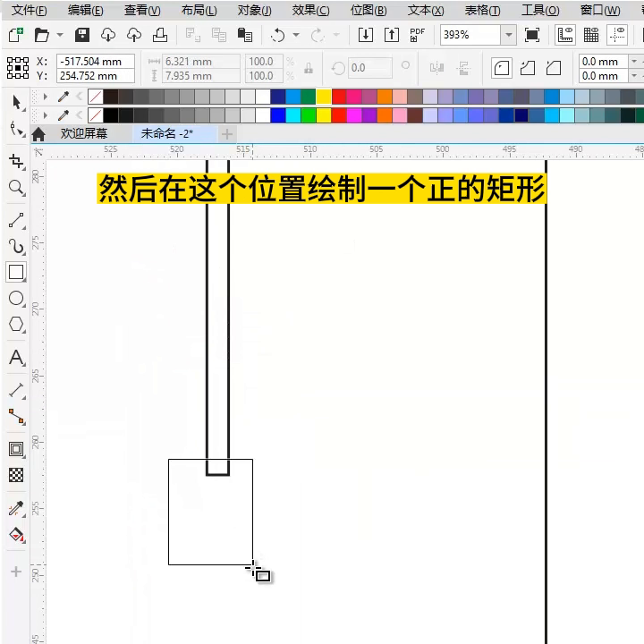Open the 查看(V) menu
644x644 pixels.
(x=142, y=10)
